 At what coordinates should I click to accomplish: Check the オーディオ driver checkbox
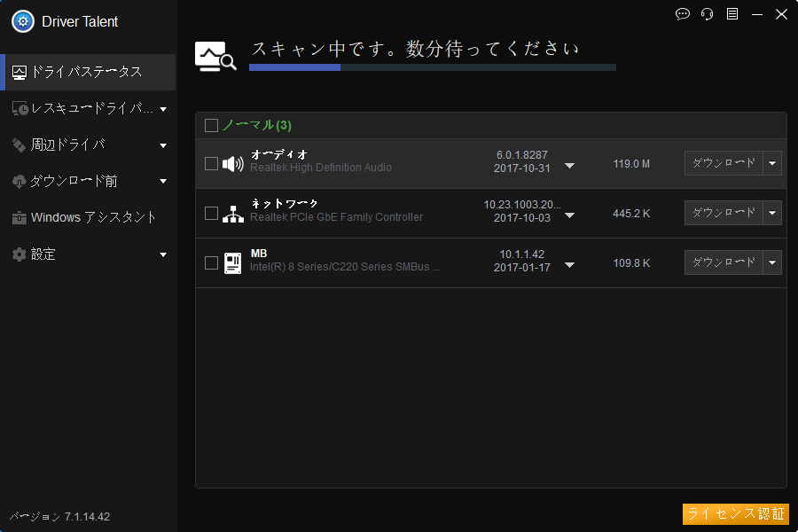click(211, 163)
